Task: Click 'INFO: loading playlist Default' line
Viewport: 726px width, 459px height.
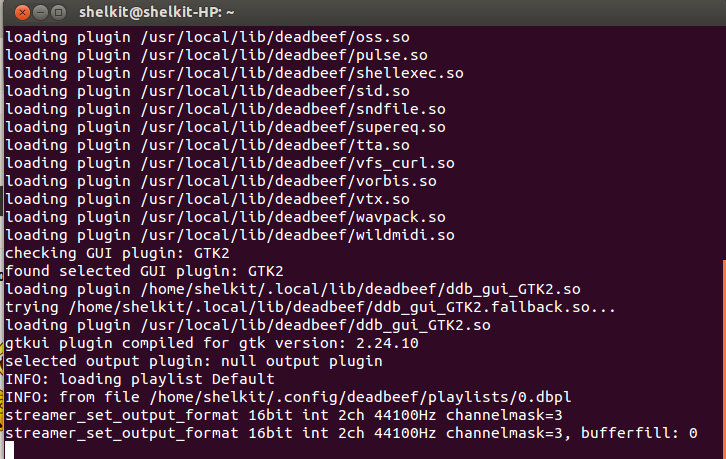Action: click(140, 379)
